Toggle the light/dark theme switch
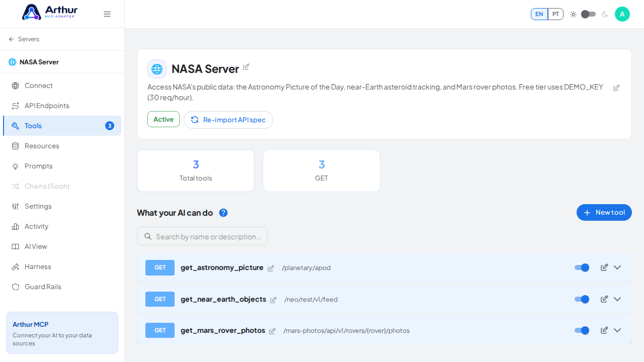This screenshot has height=362, width=644. click(588, 14)
